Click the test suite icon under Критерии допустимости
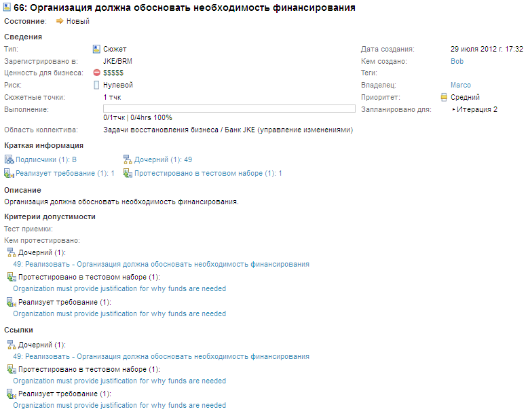 click(x=12, y=277)
